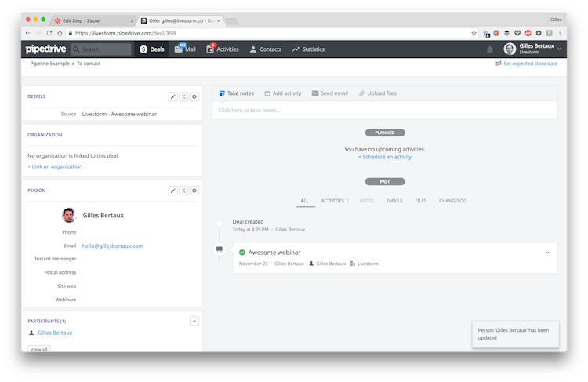Select the Upload files tab
The image size is (588, 382).
(x=377, y=93)
